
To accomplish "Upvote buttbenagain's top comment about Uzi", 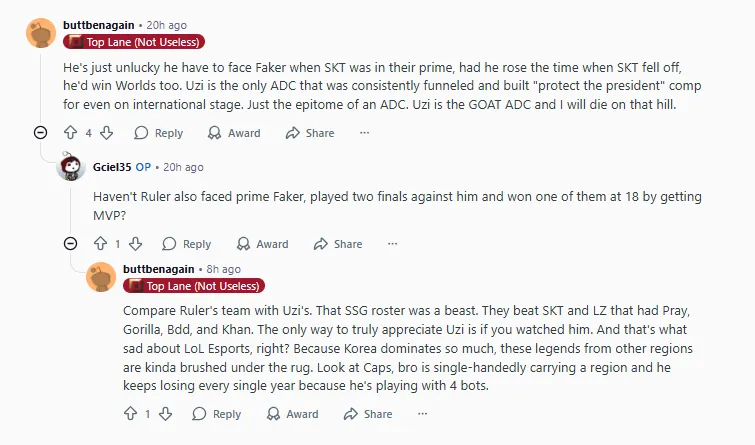I will 70,133.
